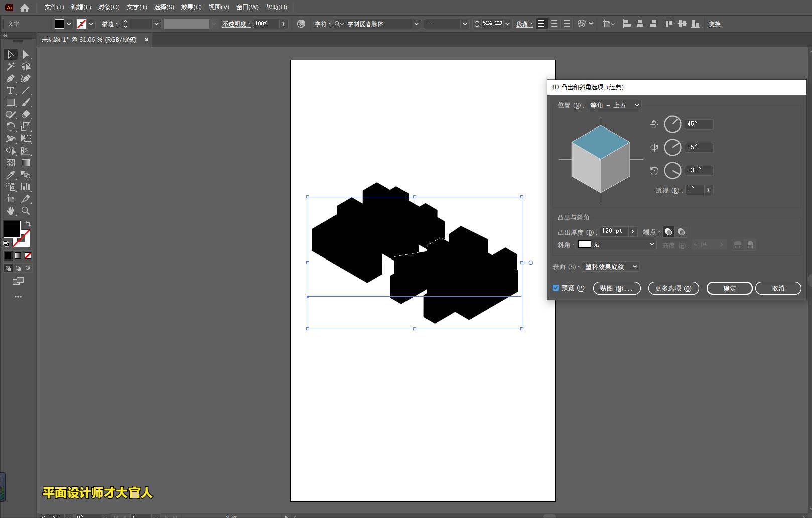
Task: Open the Effect (效果) menu
Action: pos(191,7)
